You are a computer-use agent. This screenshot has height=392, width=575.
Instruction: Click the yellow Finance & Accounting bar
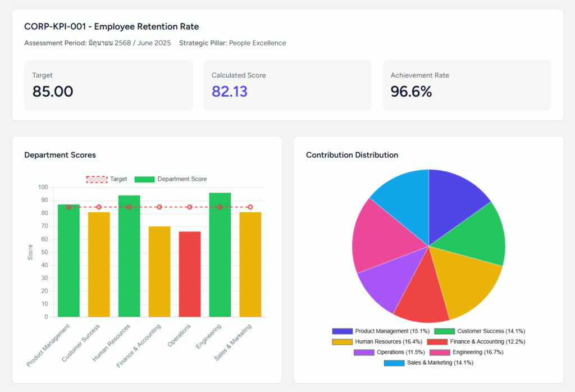(x=159, y=272)
